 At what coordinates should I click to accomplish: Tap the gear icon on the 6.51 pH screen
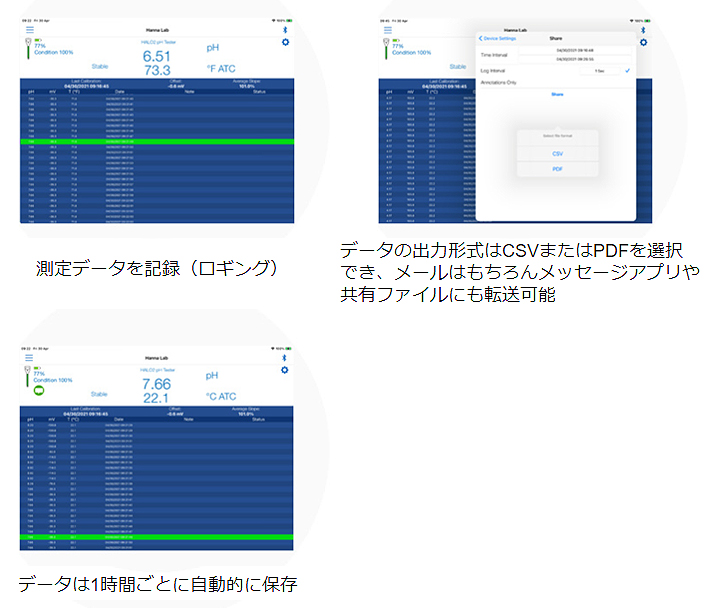pos(285,42)
